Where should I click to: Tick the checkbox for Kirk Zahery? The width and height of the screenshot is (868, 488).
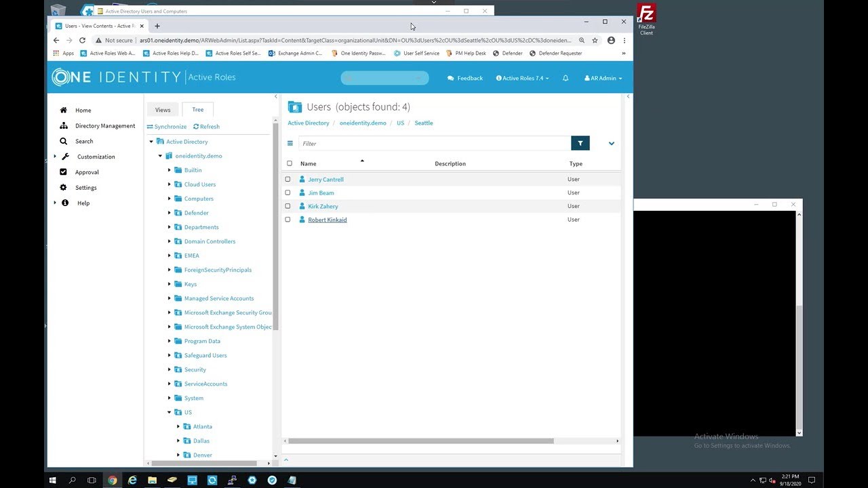tap(288, 206)
